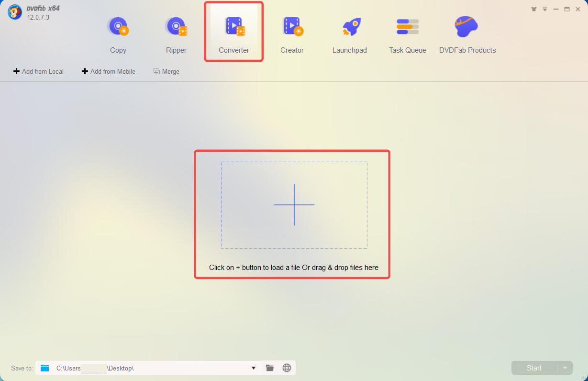Click the Save to path field
Screen dimensions: 588x381
point(149,368)
